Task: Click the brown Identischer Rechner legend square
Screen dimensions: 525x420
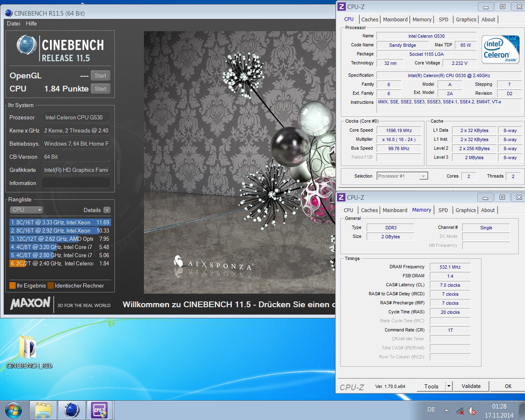Action: (50, 285)
